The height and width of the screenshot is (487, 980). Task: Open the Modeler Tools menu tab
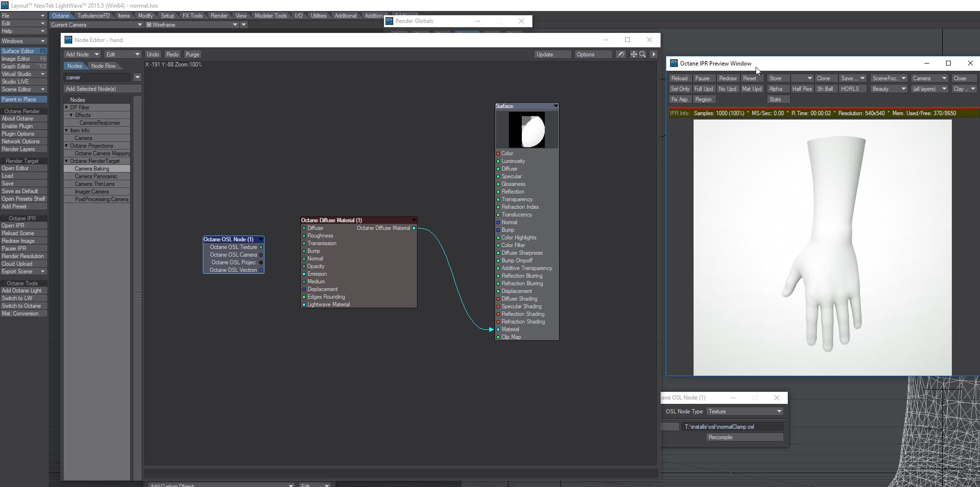271,16
